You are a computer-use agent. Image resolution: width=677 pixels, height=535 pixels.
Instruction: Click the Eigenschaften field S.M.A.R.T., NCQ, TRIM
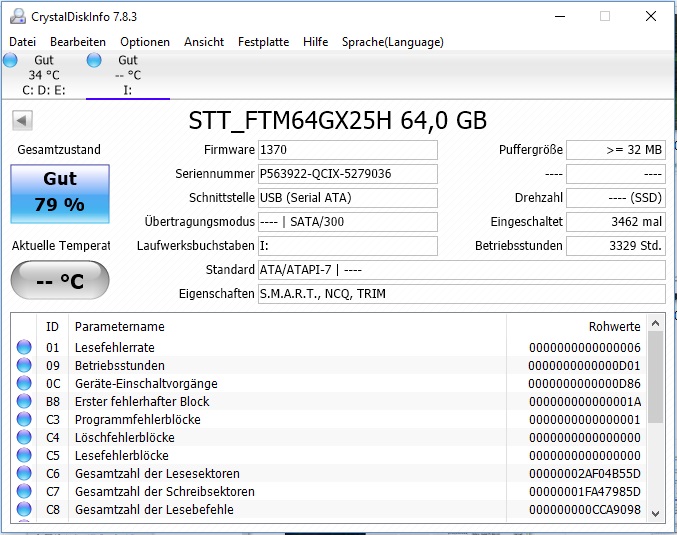[x=462, y=294]
